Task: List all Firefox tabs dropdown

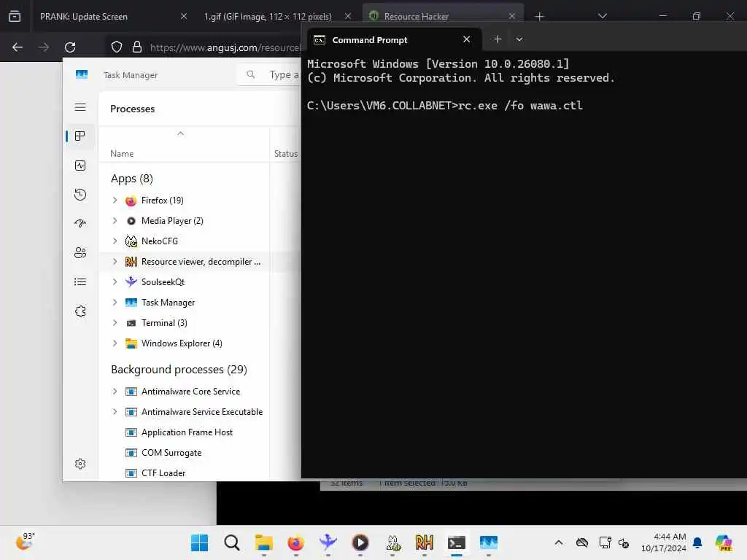Action: coord(602,17)
